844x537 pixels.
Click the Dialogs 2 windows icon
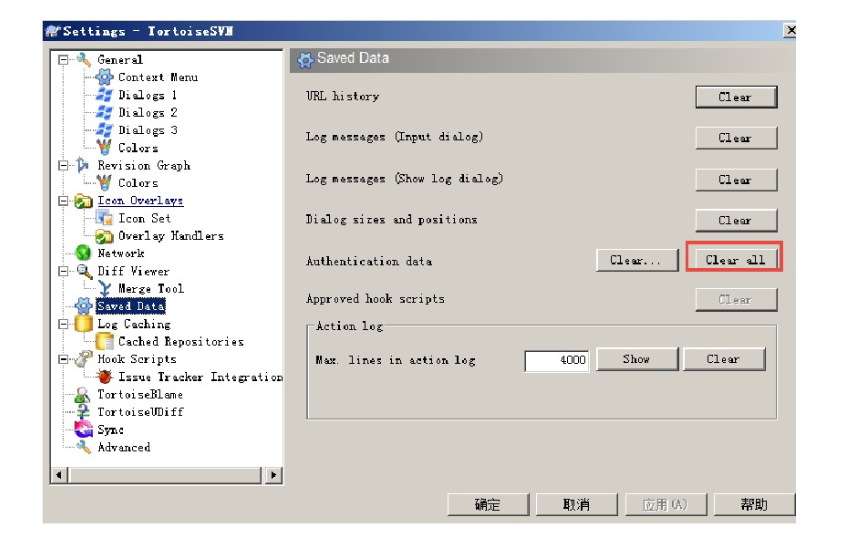(x=104, y=112)
